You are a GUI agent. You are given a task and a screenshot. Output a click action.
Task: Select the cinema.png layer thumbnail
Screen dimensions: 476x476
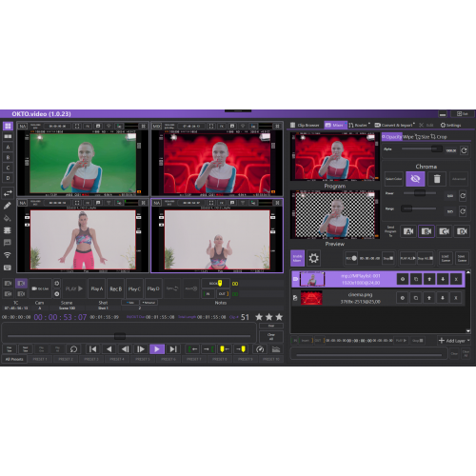[x=311, y=298]
